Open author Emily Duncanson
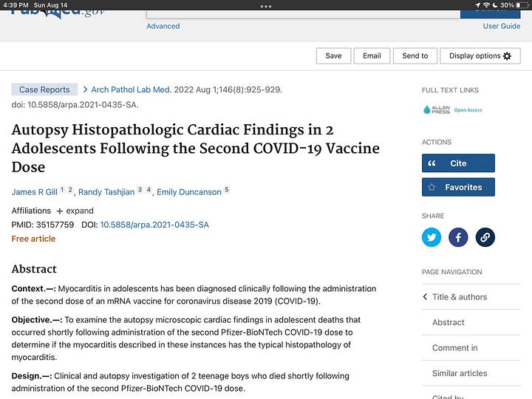Viewport: 532px width, 399px height. 189,192
